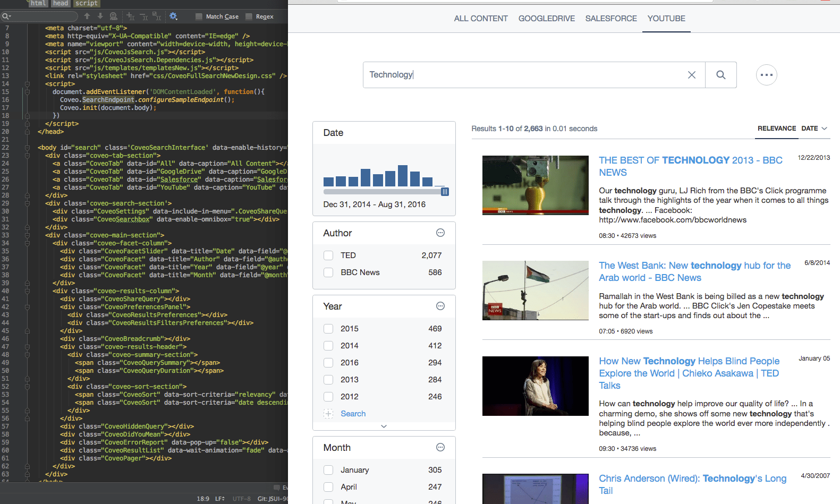Expand the Year facet with chevron
The height and width of the screenshot is (504, 840).
pos(384,426)
